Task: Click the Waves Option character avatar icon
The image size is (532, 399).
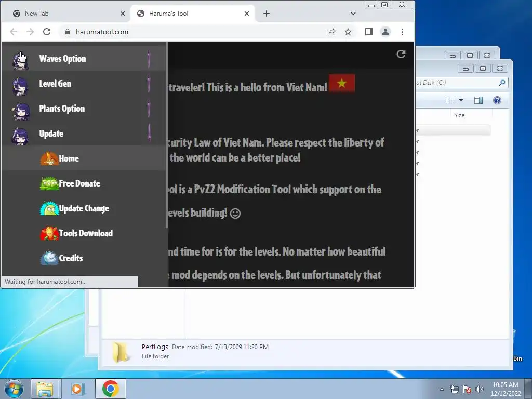Action: click(x=20, y=60)
